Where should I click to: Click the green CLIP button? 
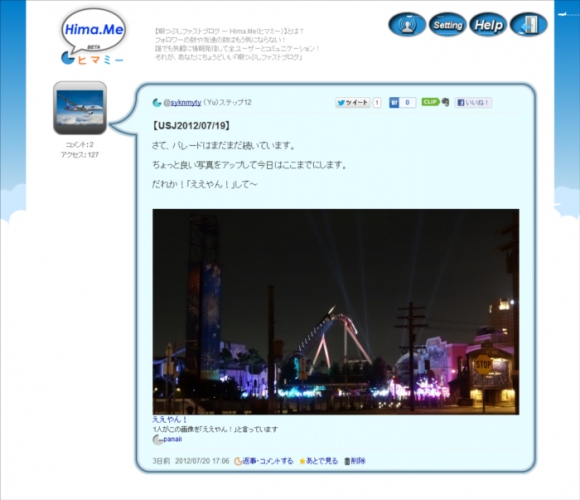pos(430,102)
